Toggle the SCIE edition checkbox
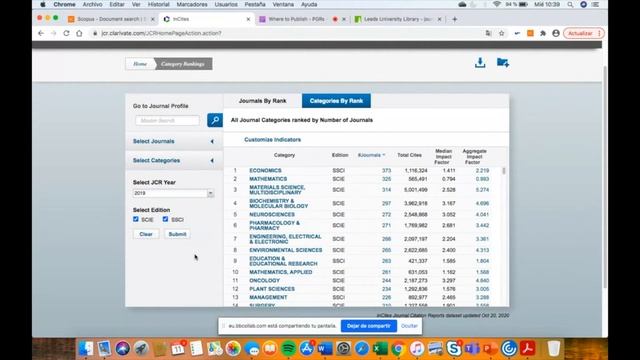 (136, 219)
